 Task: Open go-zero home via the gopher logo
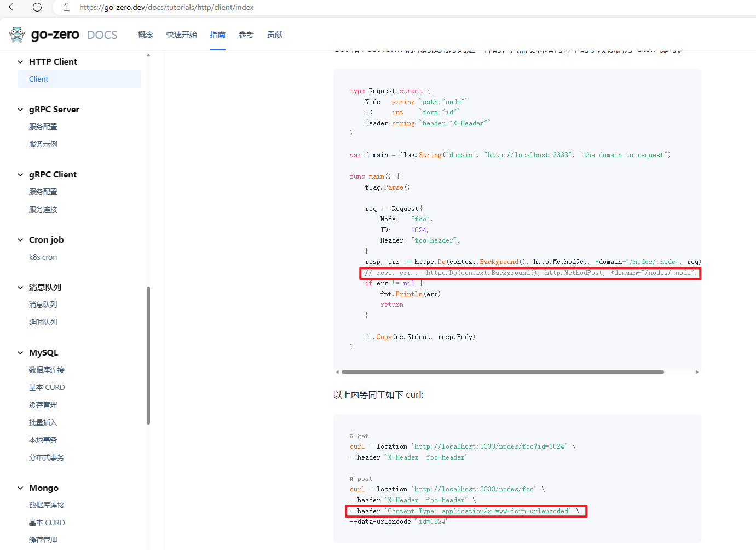click(17, 35)
